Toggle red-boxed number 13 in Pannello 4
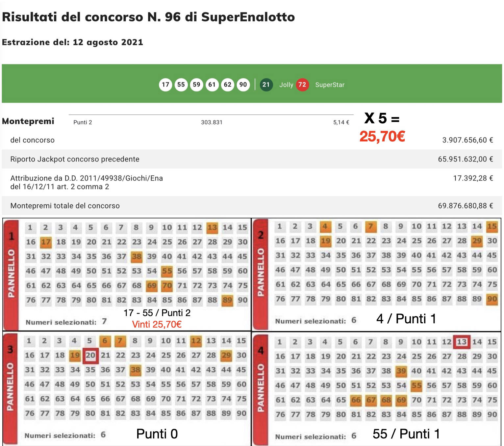504x446 pixels. point(462,342)
